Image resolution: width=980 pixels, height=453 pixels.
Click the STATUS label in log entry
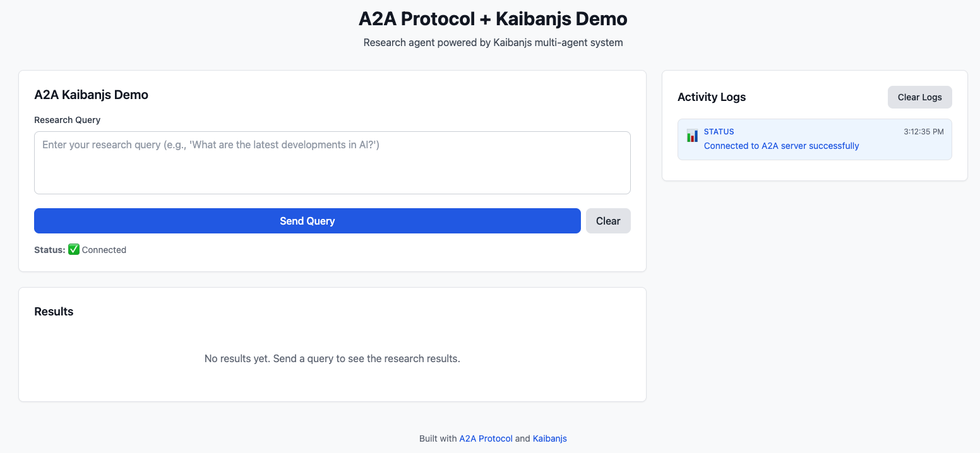(719, 132)
